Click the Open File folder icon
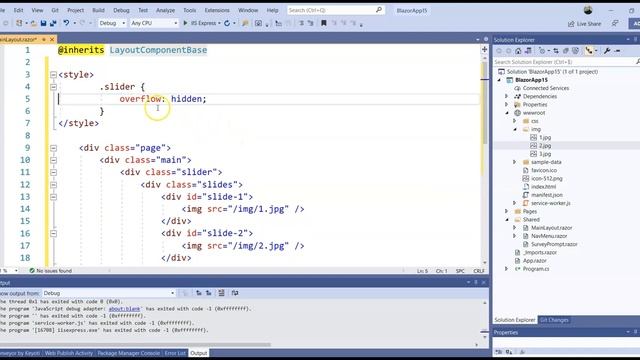 point(34,23)
